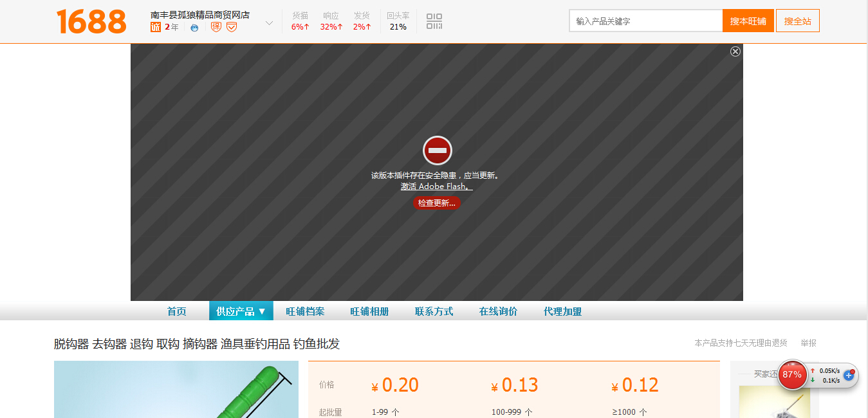Go to the 首页 tab
Viewport: 868px width, 418px height.
[x=176, y=311]
